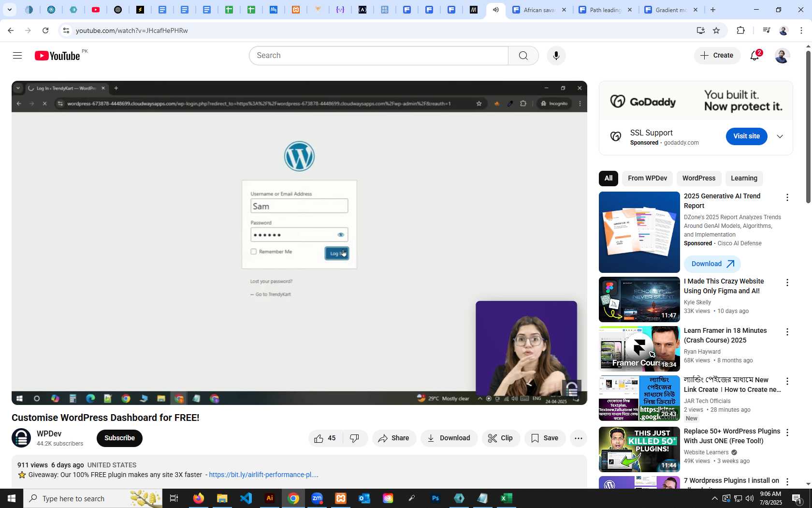
Task: Open JAR Tech Officials landing page thumbnail
Action: click(x=639, y=398)
